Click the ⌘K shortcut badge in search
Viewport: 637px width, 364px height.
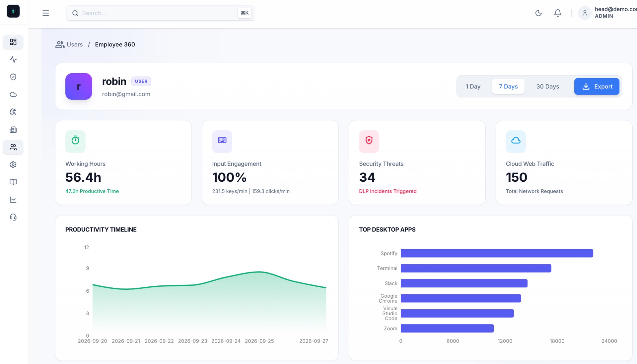(245, 13)
